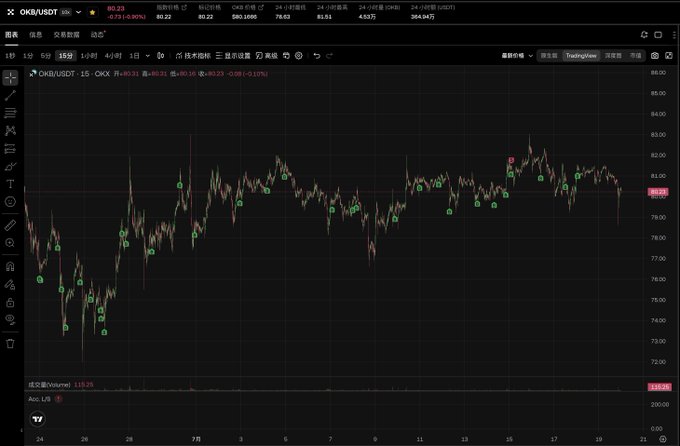Select the crosshair cursor tool
The image size is (680, 446).
click(x=10, y=78)
